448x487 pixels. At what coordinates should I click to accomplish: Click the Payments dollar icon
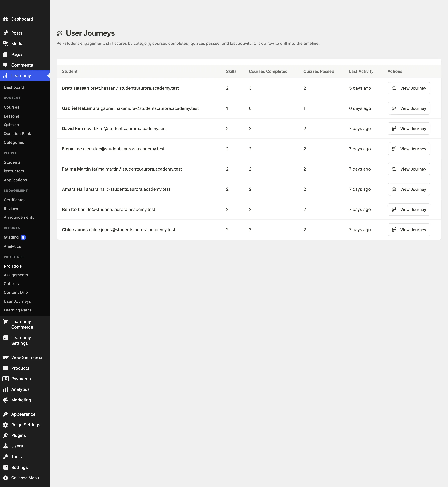6,379
